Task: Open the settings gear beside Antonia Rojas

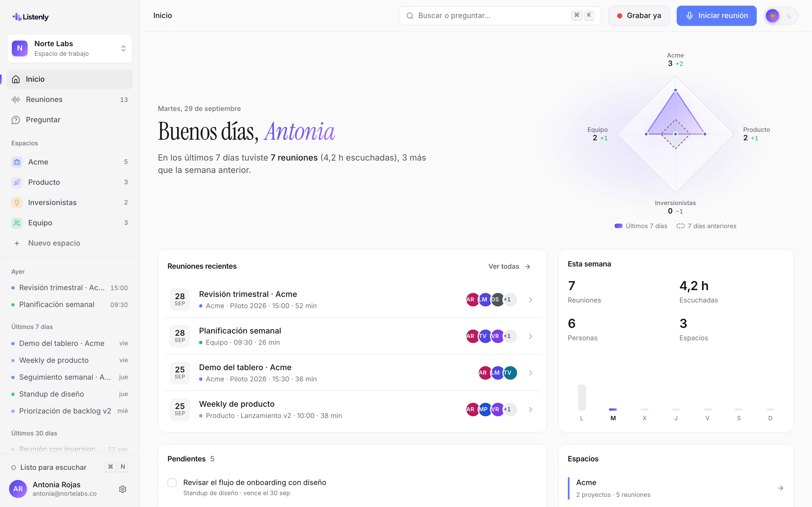Action: [x=122, y=489]
